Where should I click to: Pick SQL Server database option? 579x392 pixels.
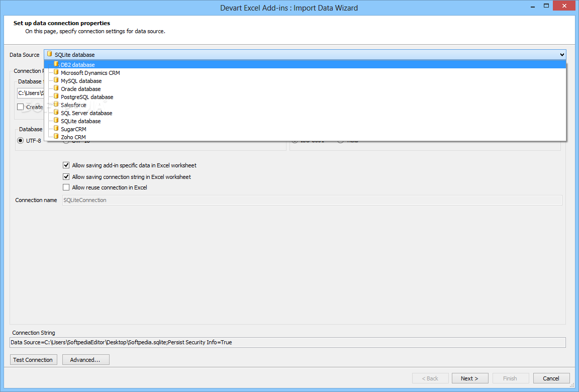coord(305,113)
